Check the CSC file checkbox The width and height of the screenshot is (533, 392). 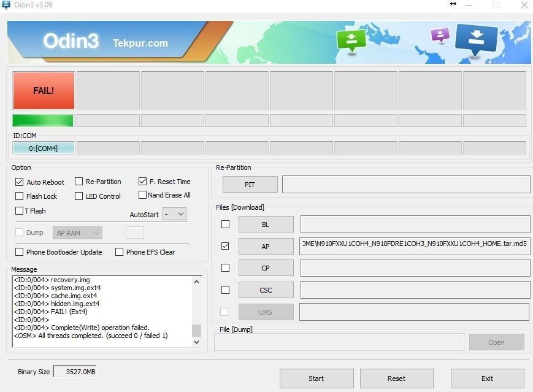coord(225,290)
